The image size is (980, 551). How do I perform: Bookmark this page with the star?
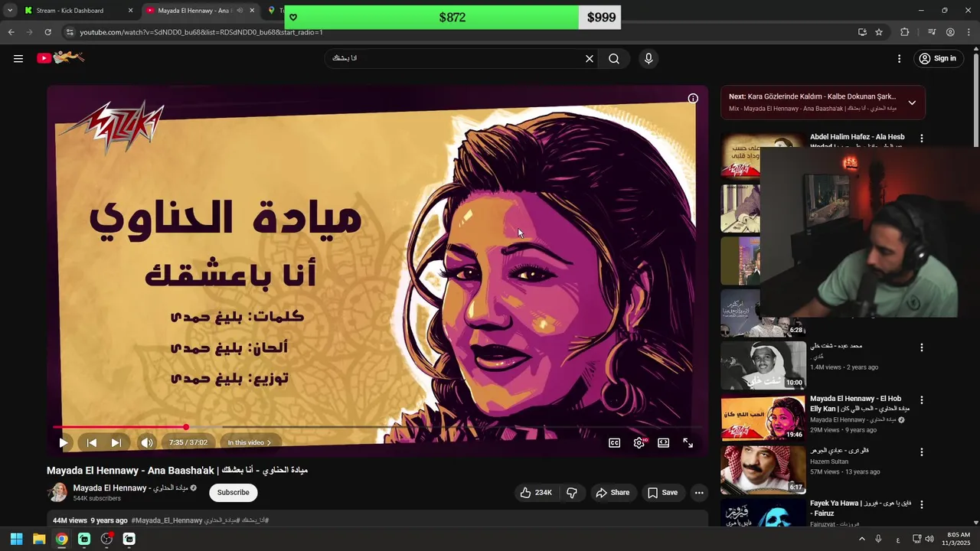pos(879,32)
